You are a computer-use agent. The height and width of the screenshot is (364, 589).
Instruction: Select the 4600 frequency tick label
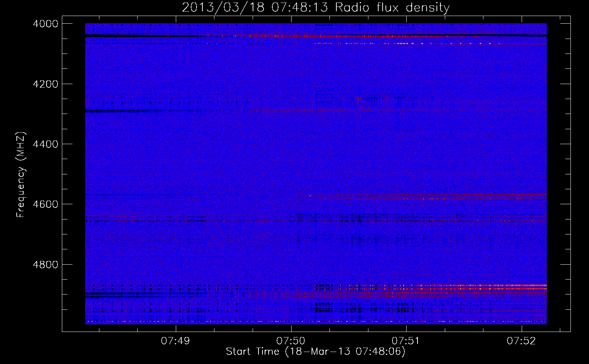point(46,204)
